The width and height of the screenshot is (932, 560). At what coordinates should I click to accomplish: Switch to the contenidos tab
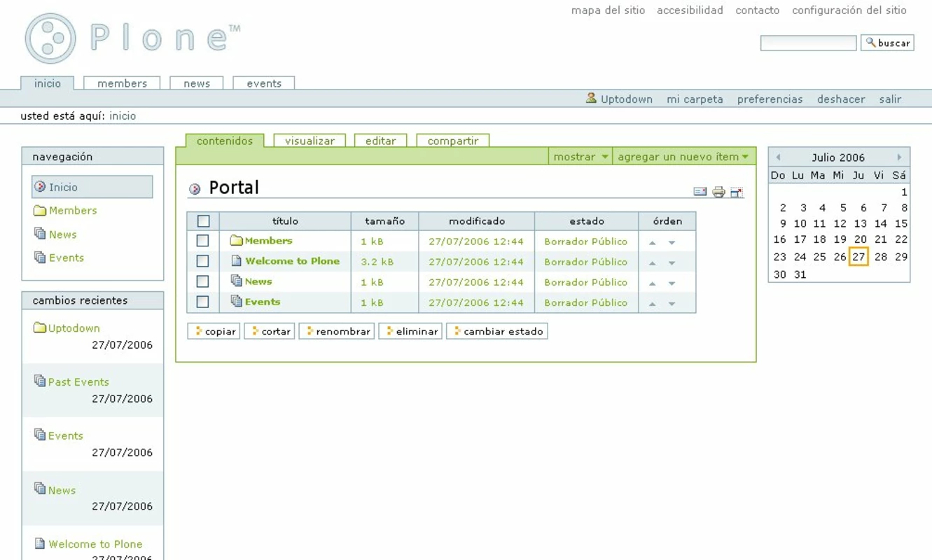225,141
